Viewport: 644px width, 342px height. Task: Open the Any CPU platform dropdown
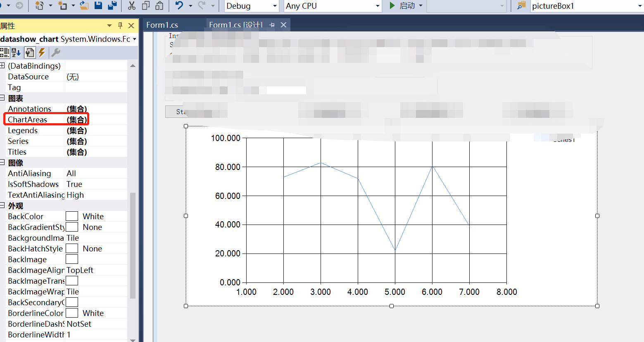tap(333, 6)
